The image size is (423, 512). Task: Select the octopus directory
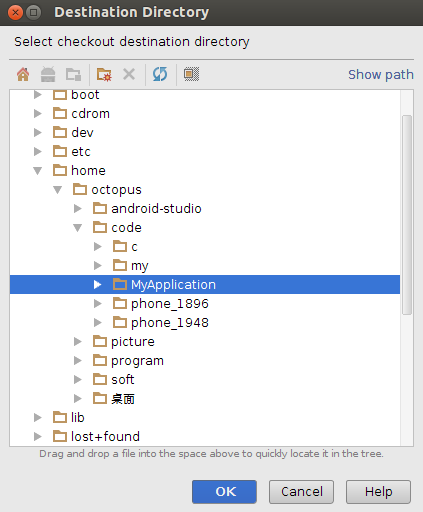(x=107, y=190)
